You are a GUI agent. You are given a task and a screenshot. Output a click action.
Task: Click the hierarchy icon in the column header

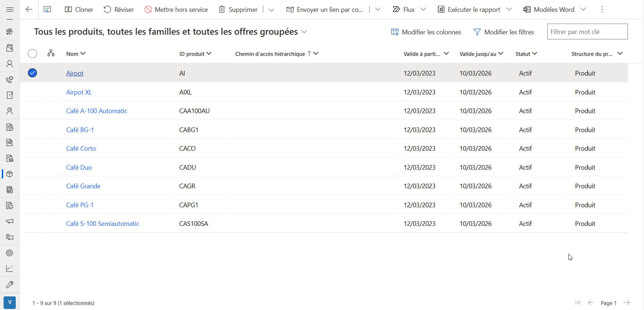tap(51, 53)
